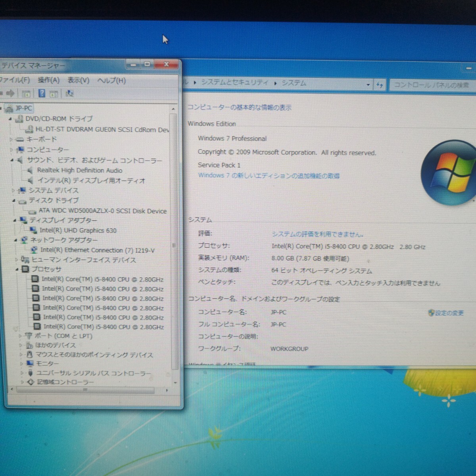Select the ディスク ドライブ disk category icon
Image resolution: width=476 pixels, height=476 pixels.
[x=23, y=201]
